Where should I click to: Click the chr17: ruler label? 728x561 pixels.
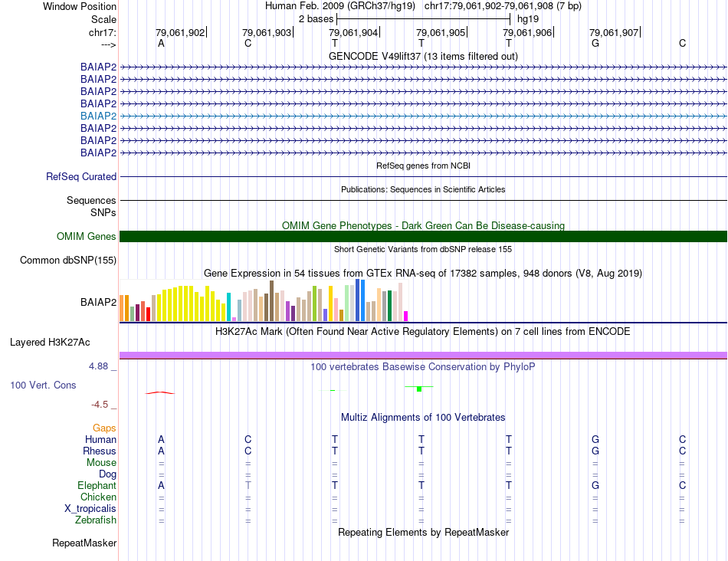103,32
